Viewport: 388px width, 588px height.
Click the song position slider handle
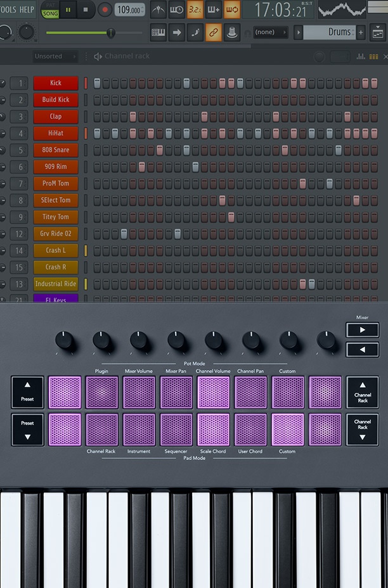[x=111, y=32]
